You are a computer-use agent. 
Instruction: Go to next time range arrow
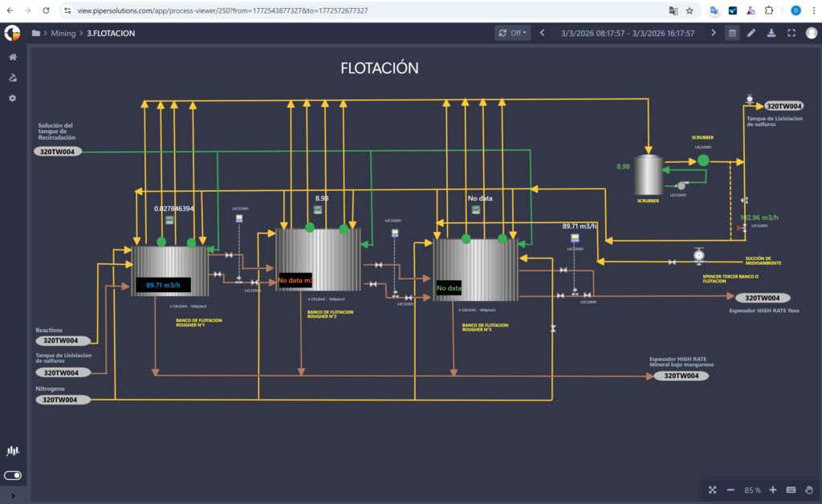click(713, 33)
